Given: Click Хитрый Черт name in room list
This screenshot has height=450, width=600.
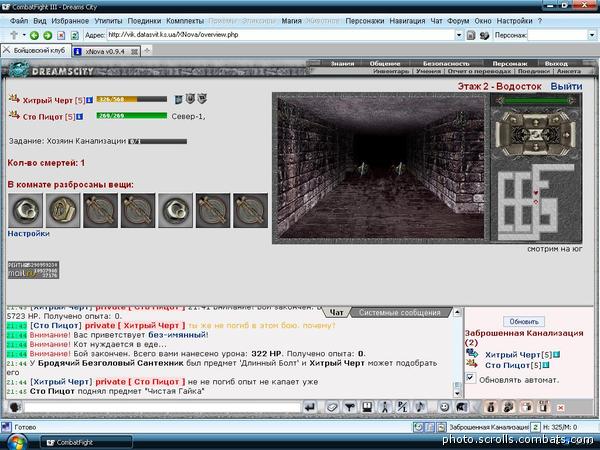Looking at the screenshot, I should point(513,355).
